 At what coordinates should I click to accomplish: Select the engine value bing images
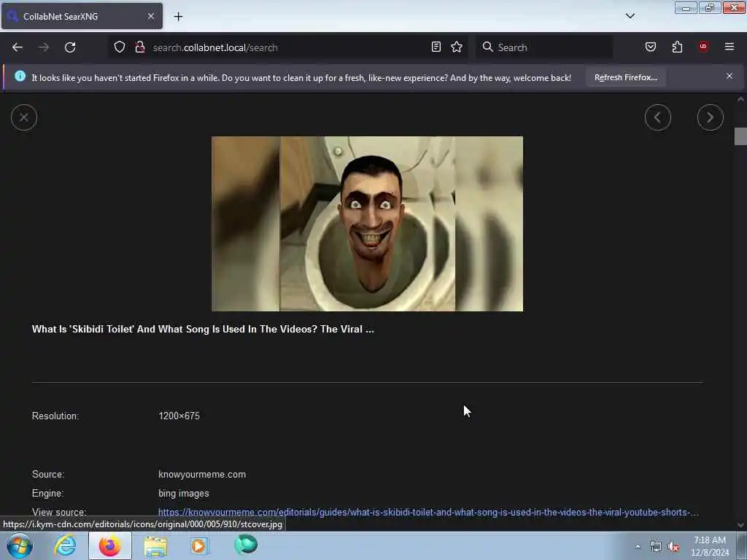(x=183, y=494)
